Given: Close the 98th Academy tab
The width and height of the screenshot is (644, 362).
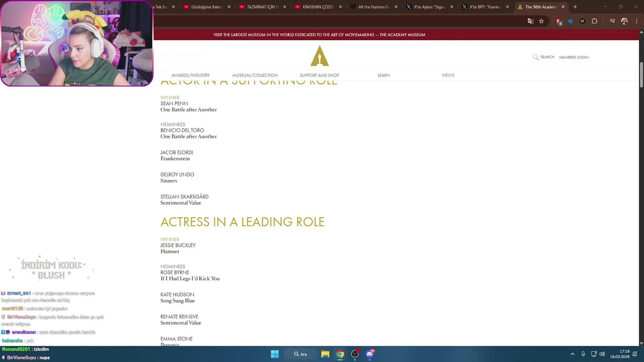Looking at the screenshot, I should (x=563, y=7).
